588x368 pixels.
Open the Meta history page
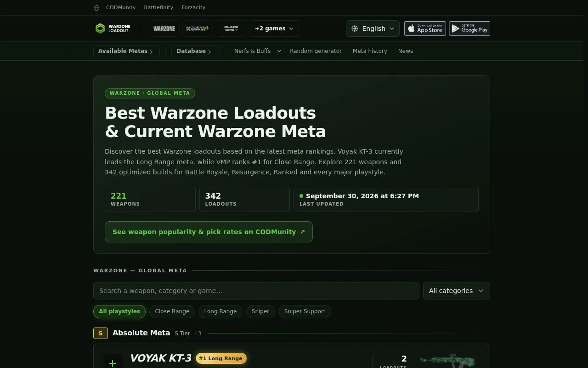coord(370,51)
